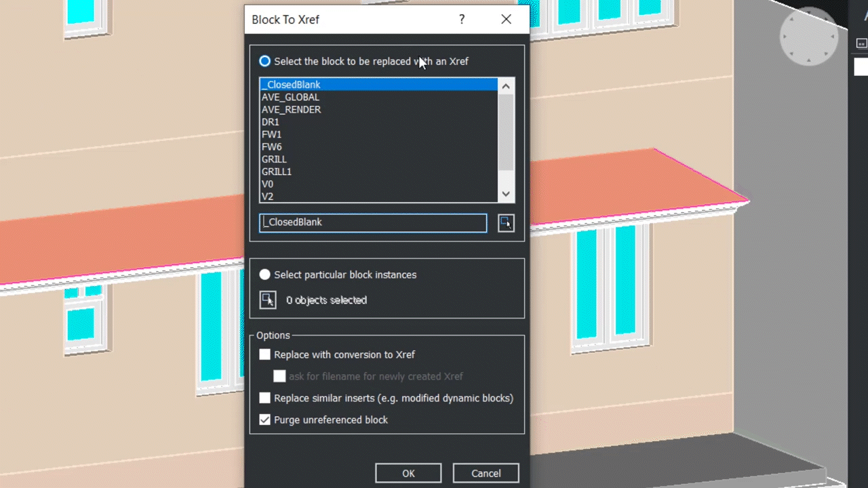Open dialog help via the question mark icon

(x=462, y=20)
